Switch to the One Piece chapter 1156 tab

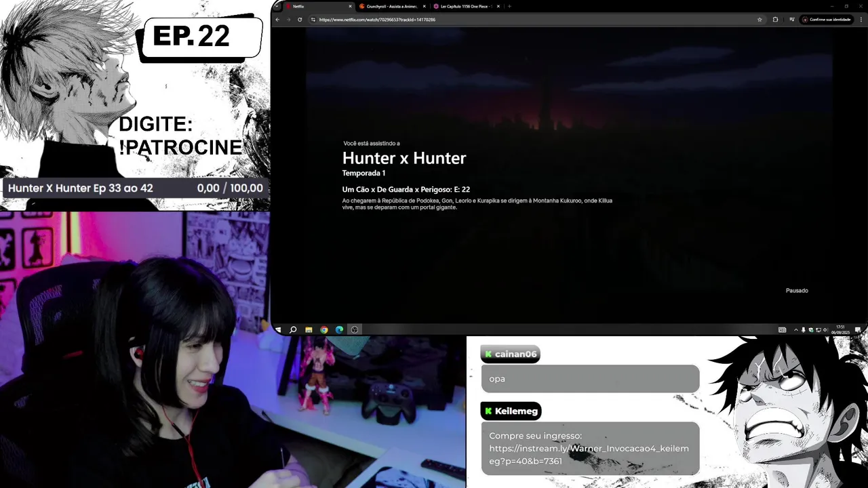467,6
